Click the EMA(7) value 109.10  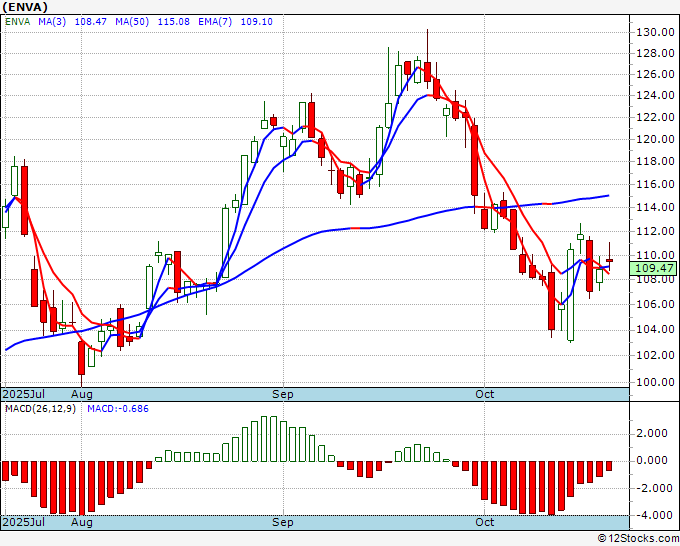257,21
